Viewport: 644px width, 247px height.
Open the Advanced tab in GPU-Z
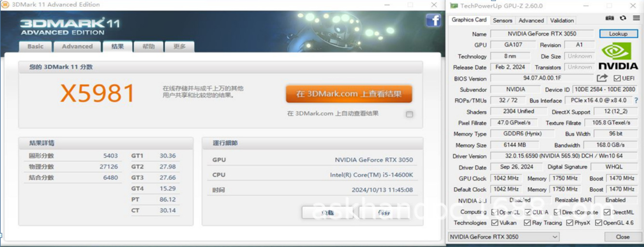click(531, 20)
